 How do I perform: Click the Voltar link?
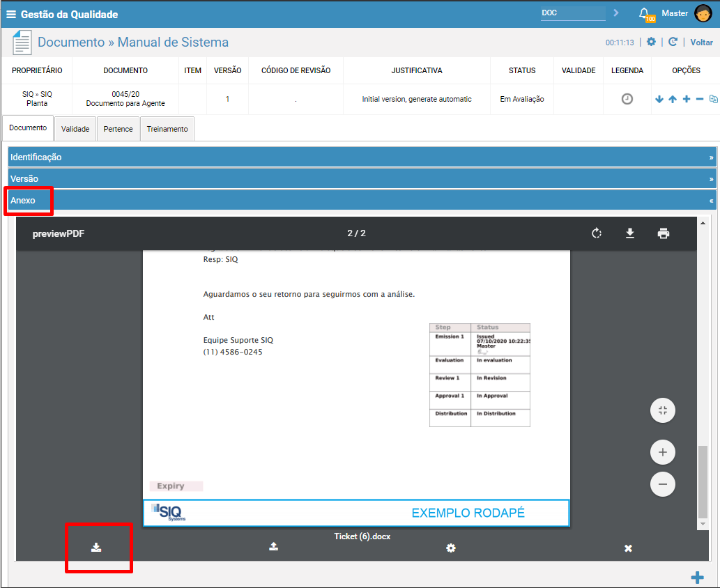(x=701, y=42)
